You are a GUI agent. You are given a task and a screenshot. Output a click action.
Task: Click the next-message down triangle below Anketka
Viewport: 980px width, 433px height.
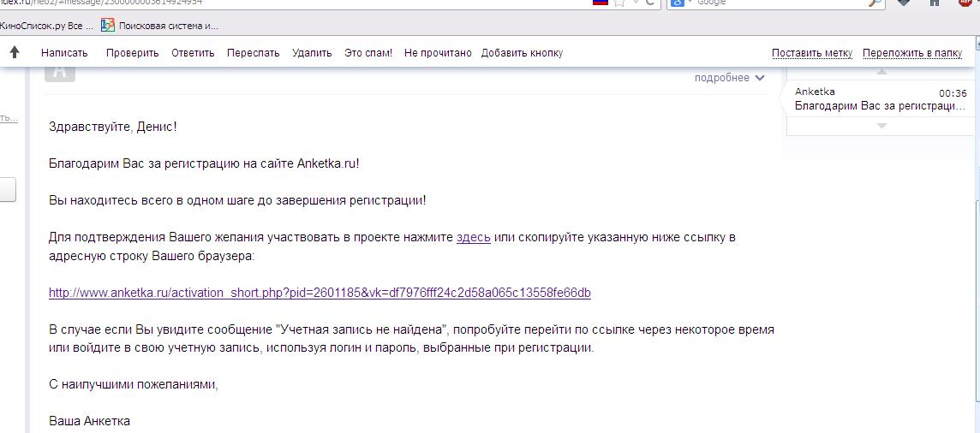tap(881, 126)
